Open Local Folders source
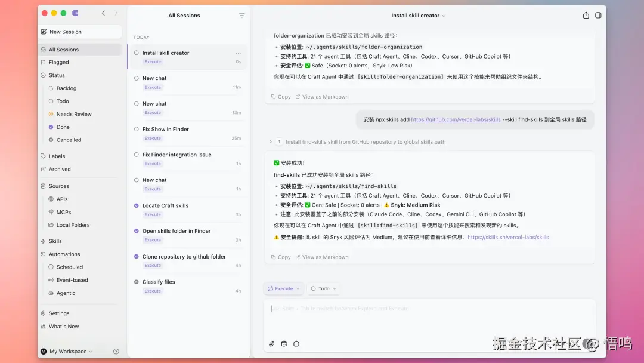644x363 pixels. tap(73, 225)
